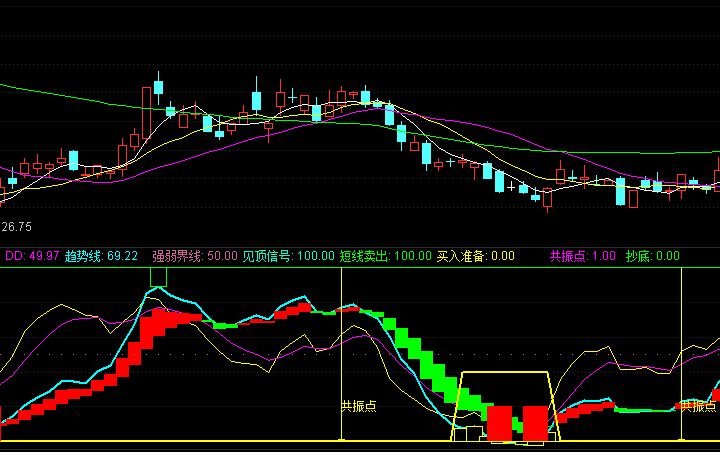This screenshot has width=720, height=452.
Task: Select the 见顶信号: 100.00 label
Action: [x=288, y=256]
